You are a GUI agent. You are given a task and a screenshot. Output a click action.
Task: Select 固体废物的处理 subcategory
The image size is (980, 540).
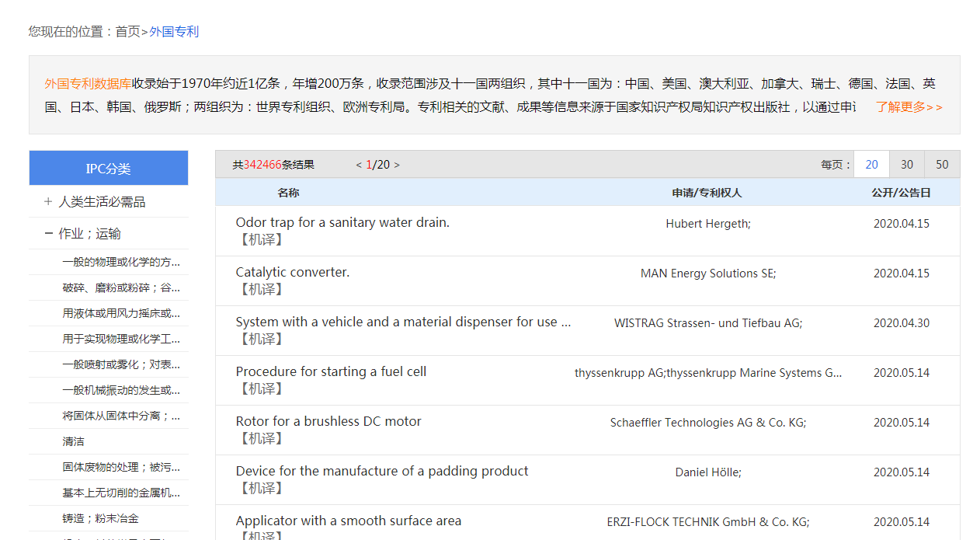point(121,467)
